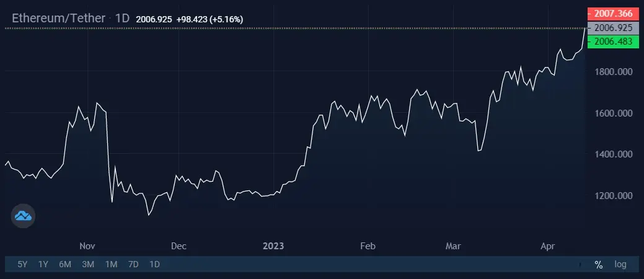The height and width of the screenshot is (279, 644).
Task: Click the +98.423 (+5.16%) change value
Action: click(x=210, y=19)
